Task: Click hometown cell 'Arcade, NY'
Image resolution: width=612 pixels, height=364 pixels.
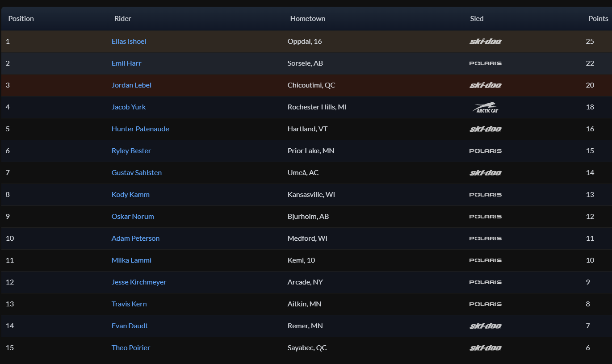Action: 305,282
